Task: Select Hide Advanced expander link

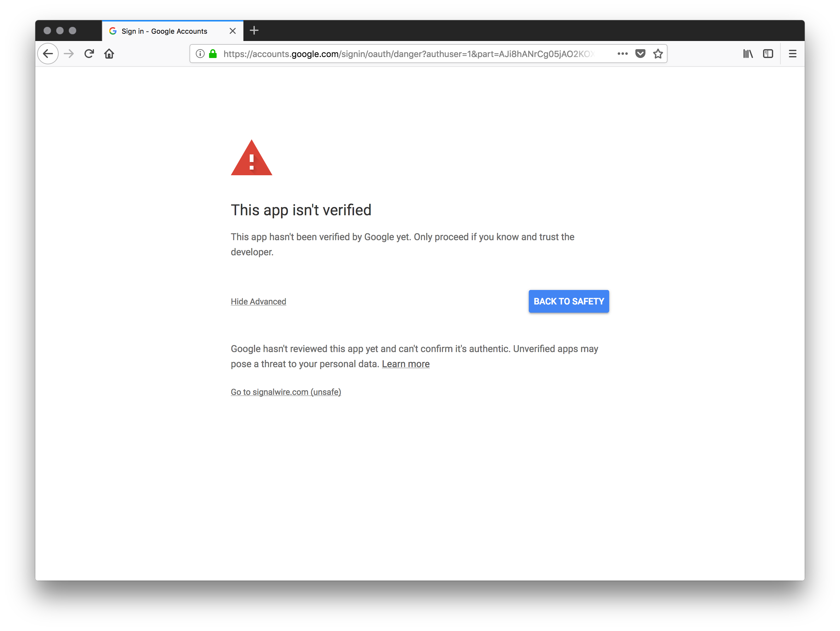Action: [258, 302]
